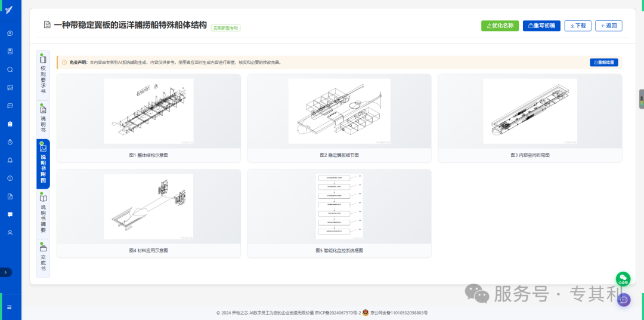The width and height of the screenshot is (644, 320).
Task: Open the checked document icon in sidebar
Action: 10,196
